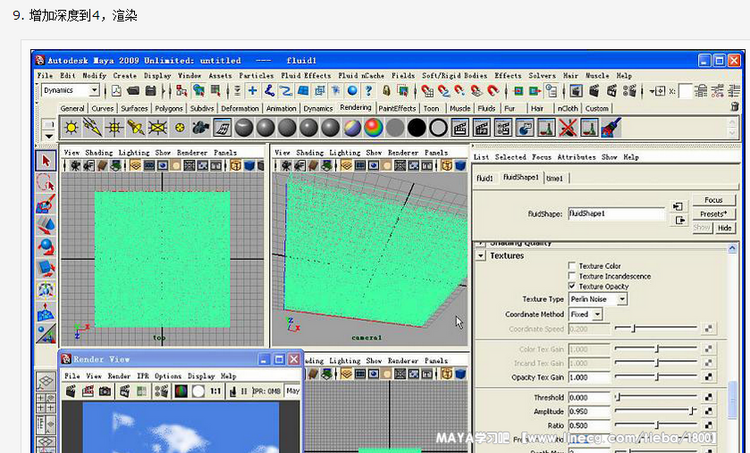Pick the Paint Selection tool
This screenshot has width=750, height=453.
[46, 204]
